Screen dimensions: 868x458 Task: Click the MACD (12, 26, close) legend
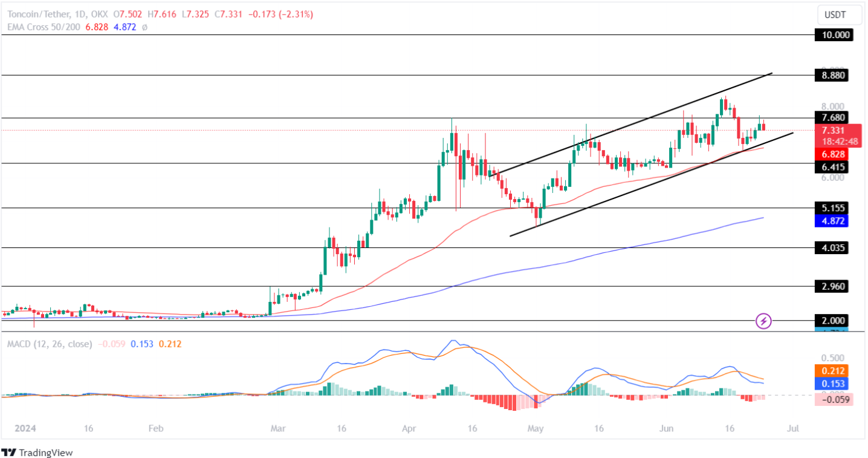pyautogui.click(x=50, y=344)
